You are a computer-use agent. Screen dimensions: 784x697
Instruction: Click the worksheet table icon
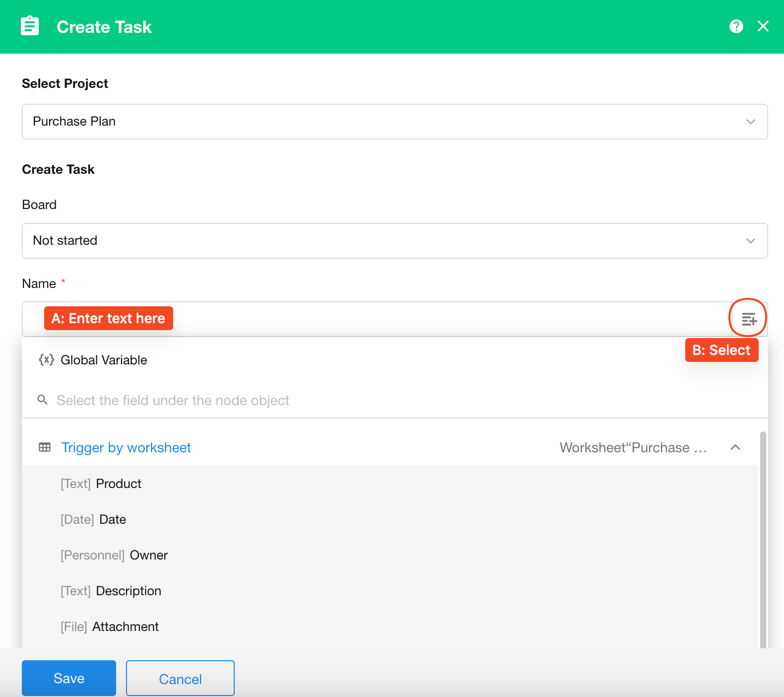[x=45, y=447]
